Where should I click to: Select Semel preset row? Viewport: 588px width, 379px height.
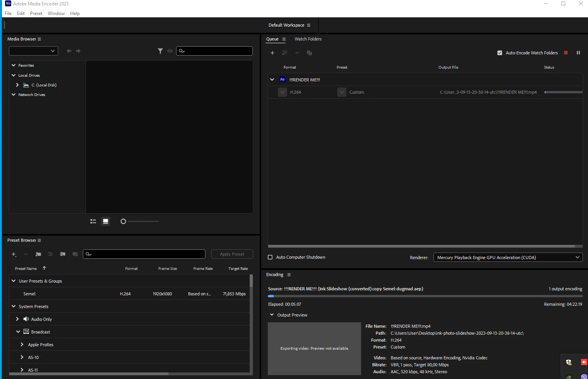pyautogui.click(x=129, y=294)
